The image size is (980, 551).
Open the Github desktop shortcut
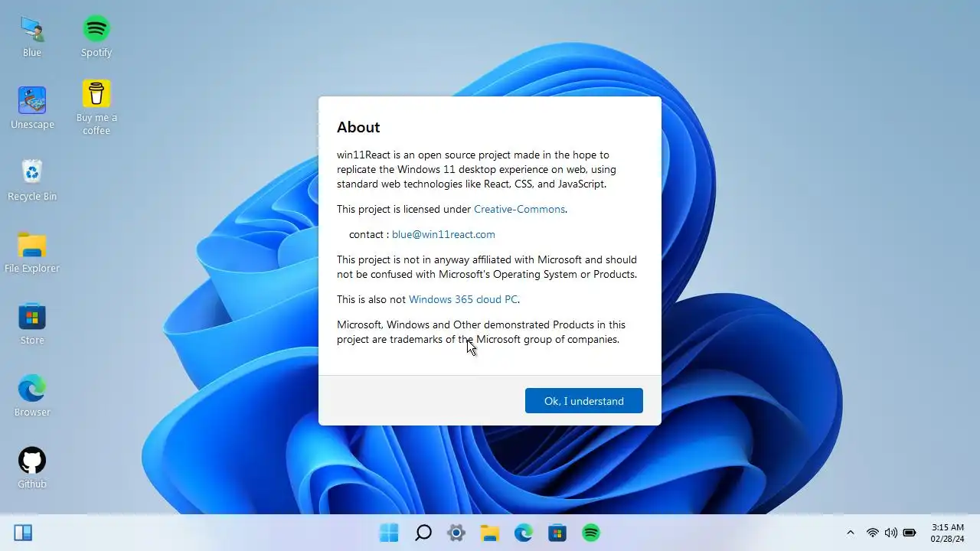[32, 468]
